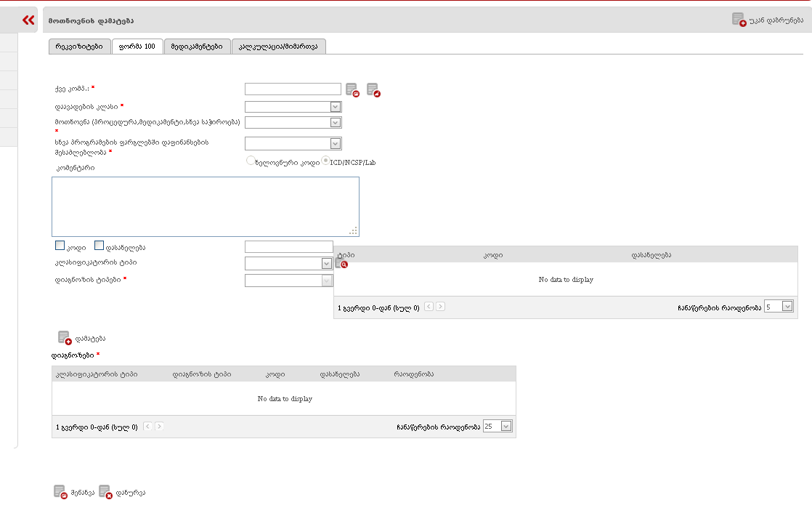Viewport: 812px width, 516px height.
Task: Select the 'ხელოვნური კოდი' radio button
Action: tap(251, 161)
